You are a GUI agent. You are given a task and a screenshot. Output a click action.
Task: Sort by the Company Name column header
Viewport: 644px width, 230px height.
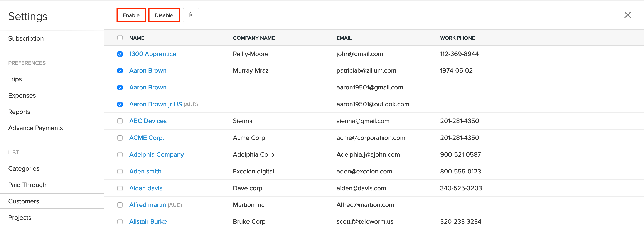coord(254,38)
